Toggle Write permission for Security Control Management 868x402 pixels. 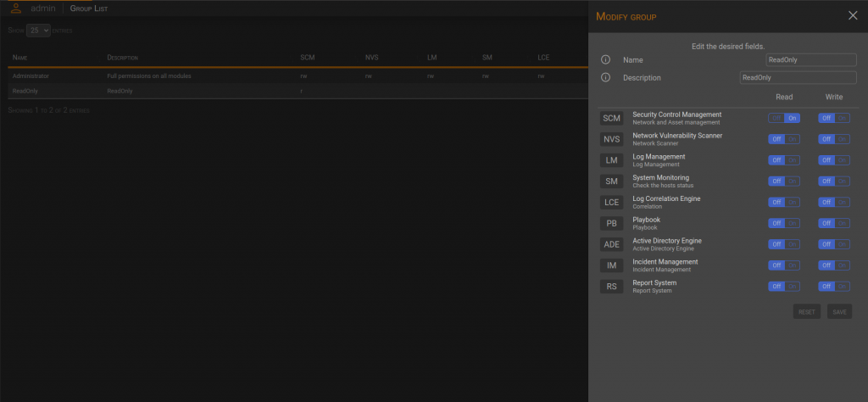834,118
